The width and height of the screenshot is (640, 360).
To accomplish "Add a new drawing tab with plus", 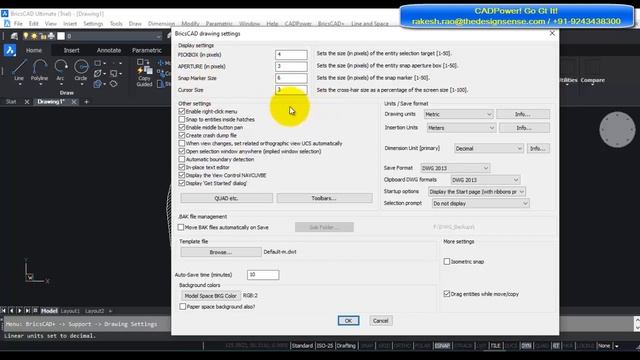I will tap(86, 102).
